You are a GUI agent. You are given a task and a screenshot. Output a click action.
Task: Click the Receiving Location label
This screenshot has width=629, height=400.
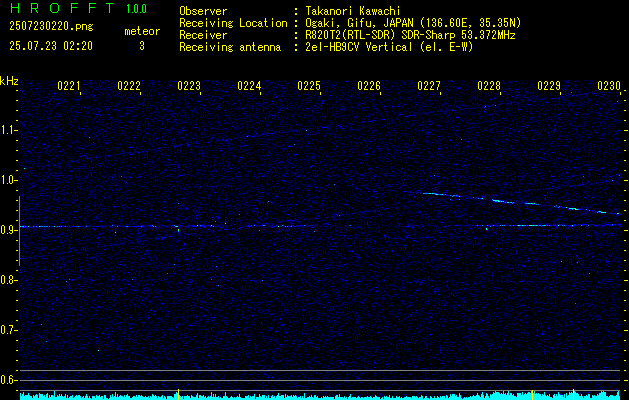click(x=233, y=23)
